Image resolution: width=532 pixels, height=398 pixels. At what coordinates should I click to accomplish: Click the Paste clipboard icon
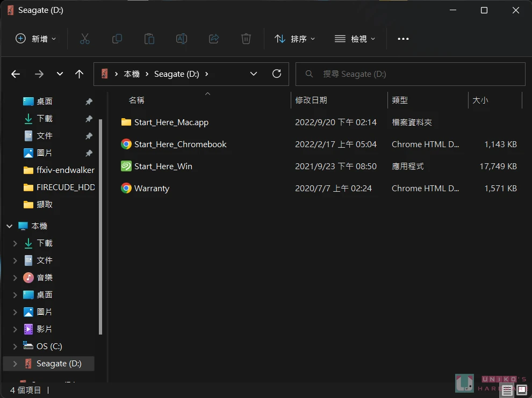149,39
